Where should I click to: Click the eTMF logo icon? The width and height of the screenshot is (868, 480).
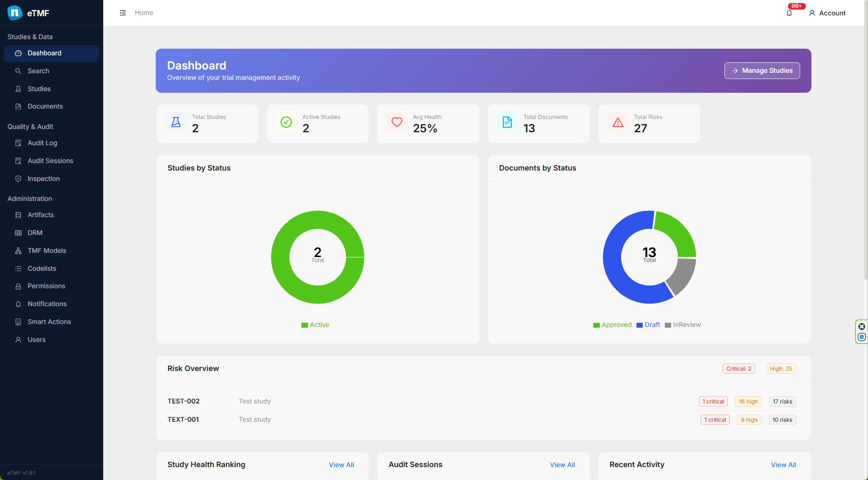pyautogui.click(x=15, y=13)
